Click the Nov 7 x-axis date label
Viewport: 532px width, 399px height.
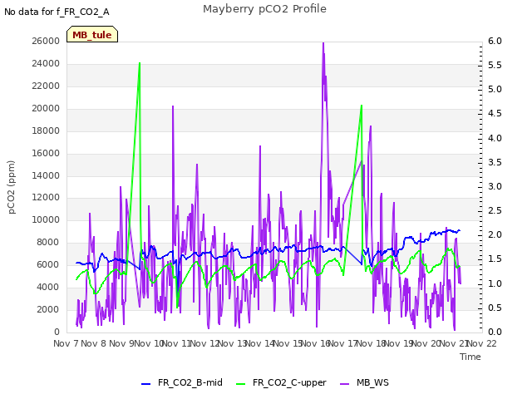pyautogui.click(x=66, y=343)
